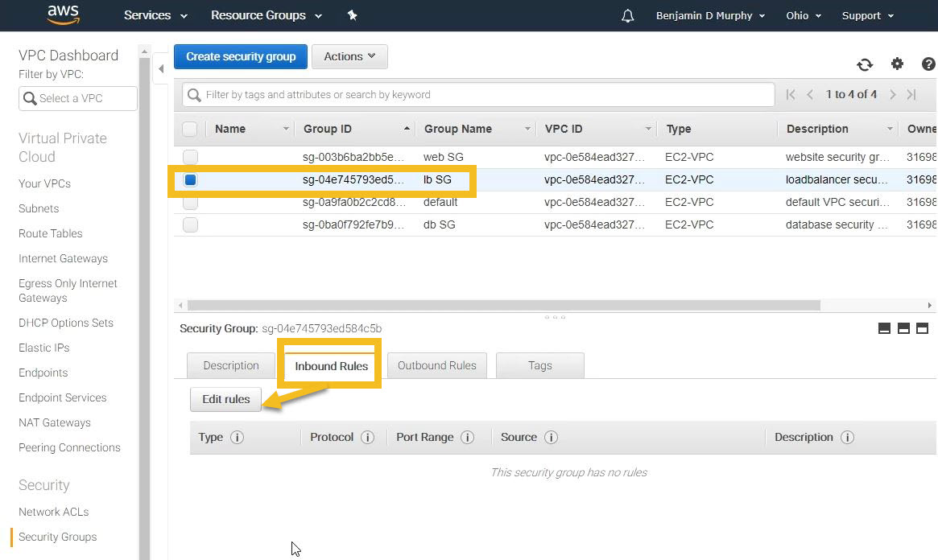
Task: Open the help question mark icon
Action: coord(928,64)
